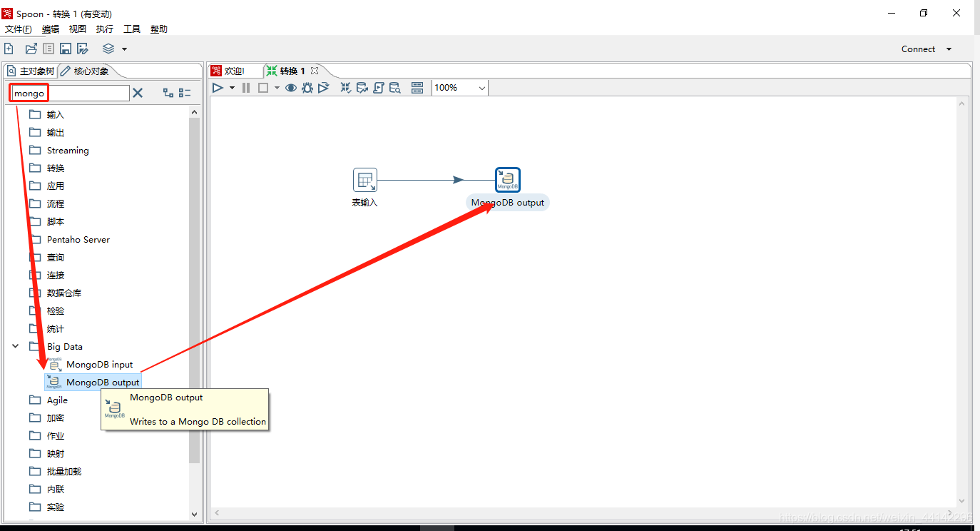
Task: Open the run options dropdown arrow
Action: pos(232,88)
